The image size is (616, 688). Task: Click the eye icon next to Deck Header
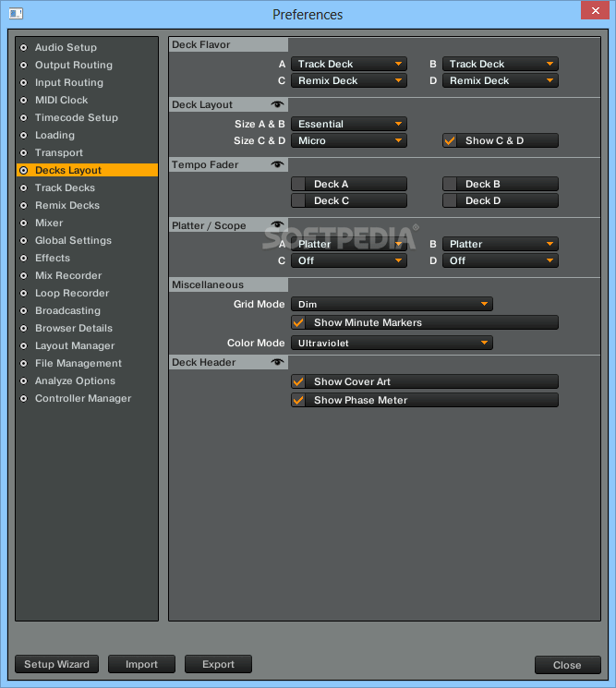pos(277,362)
